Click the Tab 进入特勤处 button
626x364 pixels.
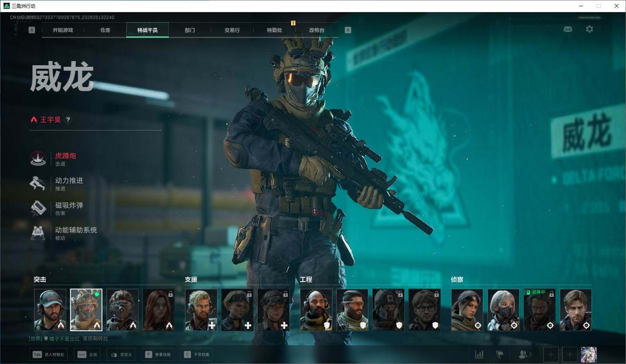tap(48, 355)
